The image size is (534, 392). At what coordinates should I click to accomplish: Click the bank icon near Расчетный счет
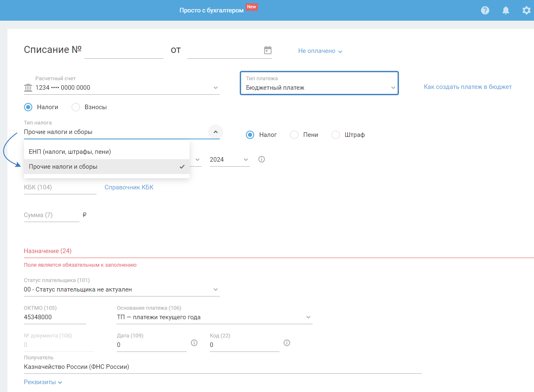click(28, 88)
